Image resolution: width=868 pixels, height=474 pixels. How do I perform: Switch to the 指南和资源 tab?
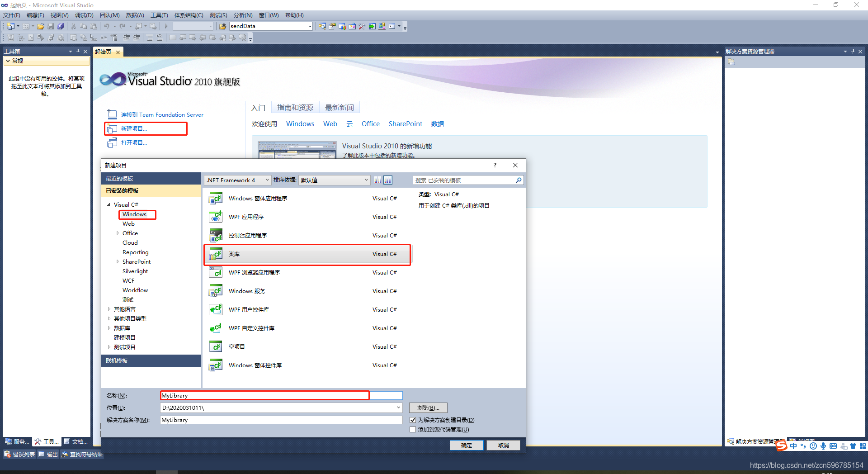pyautogui.click(x=295, y=108)
